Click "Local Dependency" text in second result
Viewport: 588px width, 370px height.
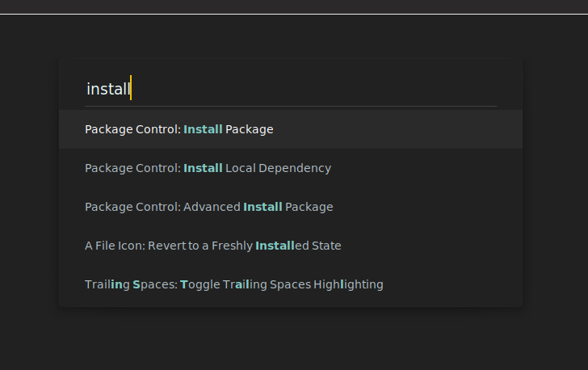pos(279,168)
